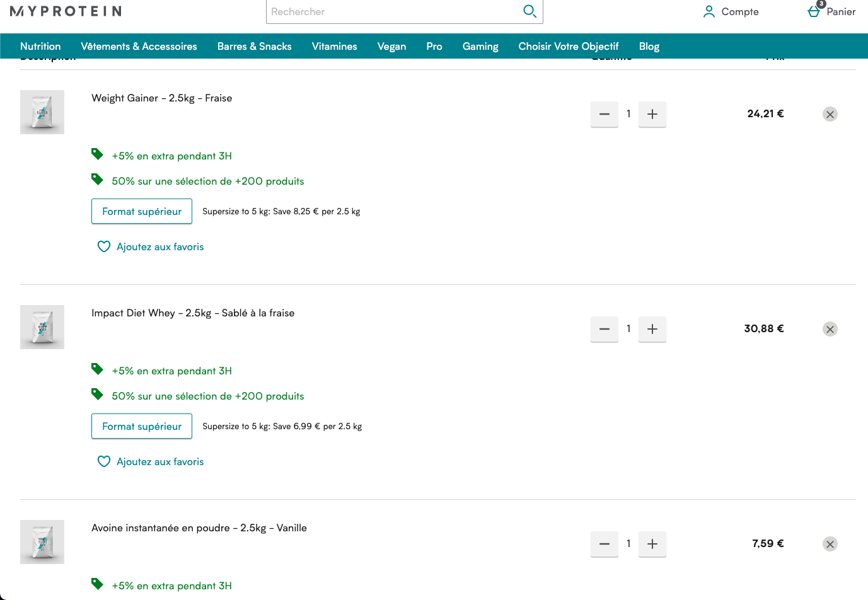Click the tag icon for Diet Whey +5% offer
868x600 pixels.
tap(97, 369)
